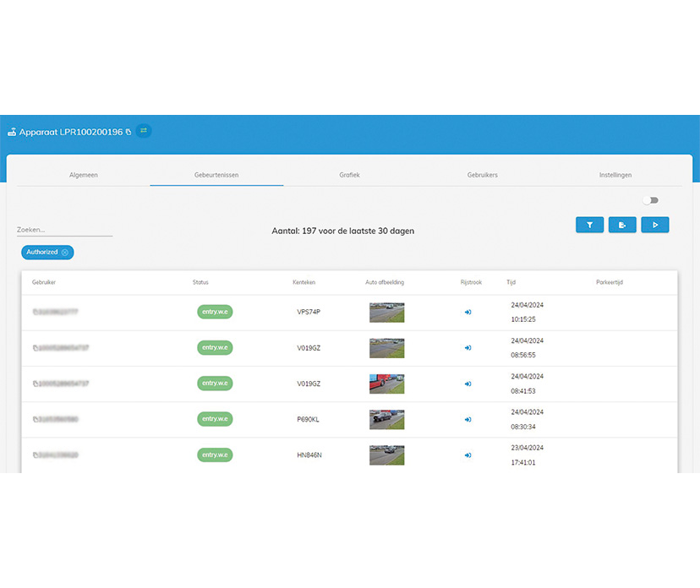Open the Instellingen tab
This screenshot has width=700, height=588.
(615, 175)
